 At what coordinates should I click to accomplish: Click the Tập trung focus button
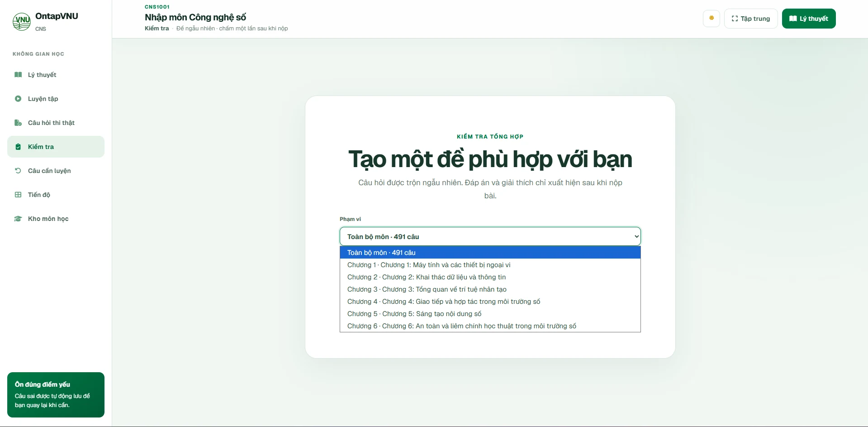[x=751, y=19]
